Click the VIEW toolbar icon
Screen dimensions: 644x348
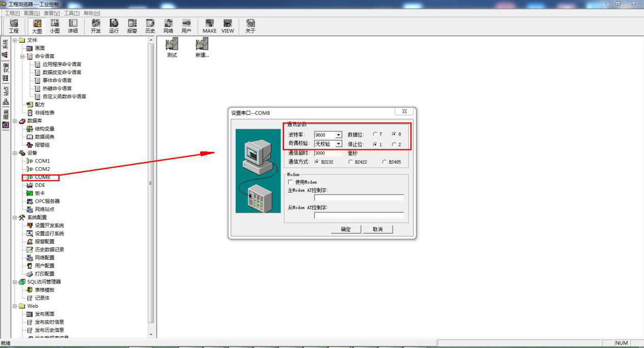pyautogui.click(x=228, y=26)
